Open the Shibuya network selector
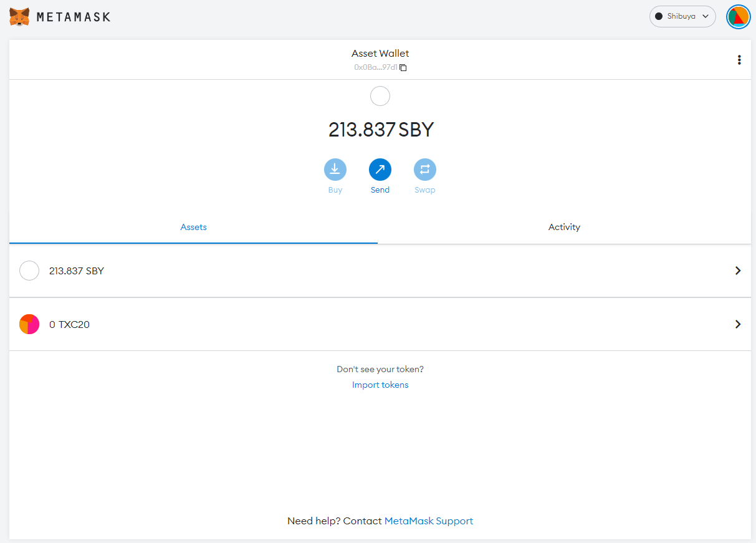This screenshot has height=543, width=756. [x=682, y=16]
